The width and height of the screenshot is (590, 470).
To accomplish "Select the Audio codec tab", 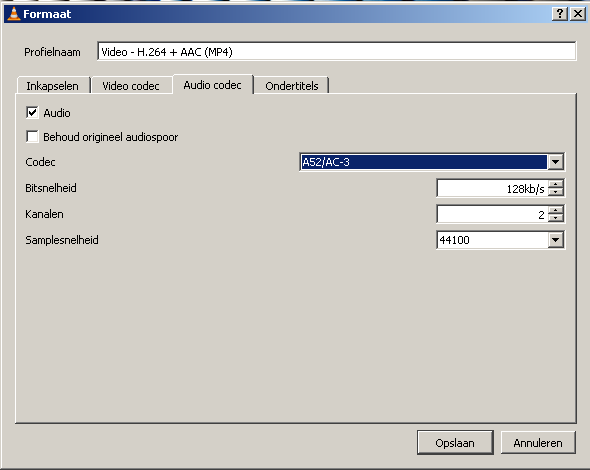I will [213, 85].
